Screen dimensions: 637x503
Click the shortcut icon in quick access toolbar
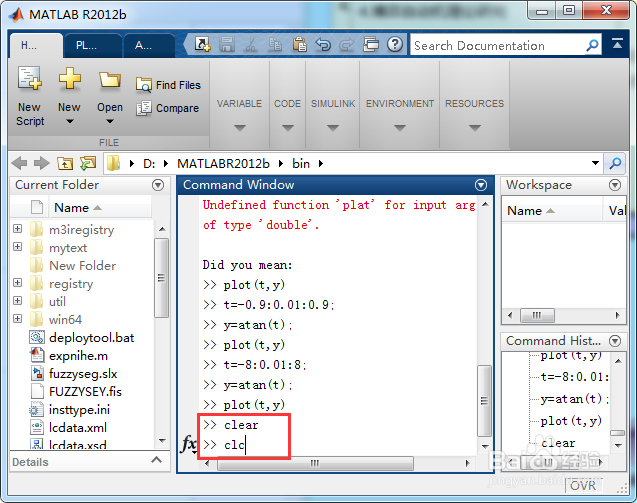pyautogui.click(x=202, y=44)
